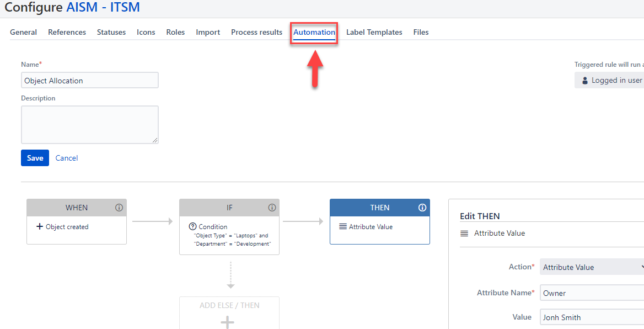
Task: Open the Process results tab
Action: (x=257, y=32)
